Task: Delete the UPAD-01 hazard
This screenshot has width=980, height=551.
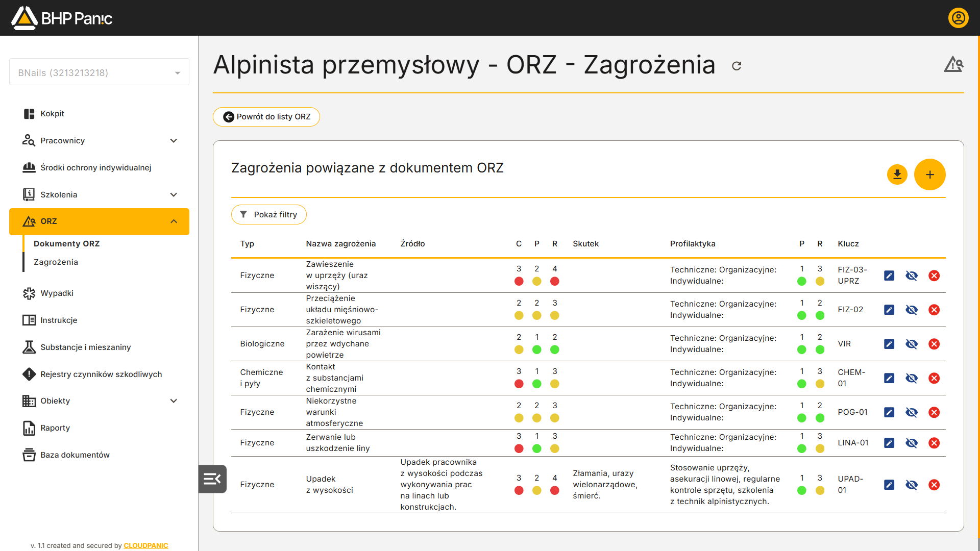Action: [x=934, y=485]
